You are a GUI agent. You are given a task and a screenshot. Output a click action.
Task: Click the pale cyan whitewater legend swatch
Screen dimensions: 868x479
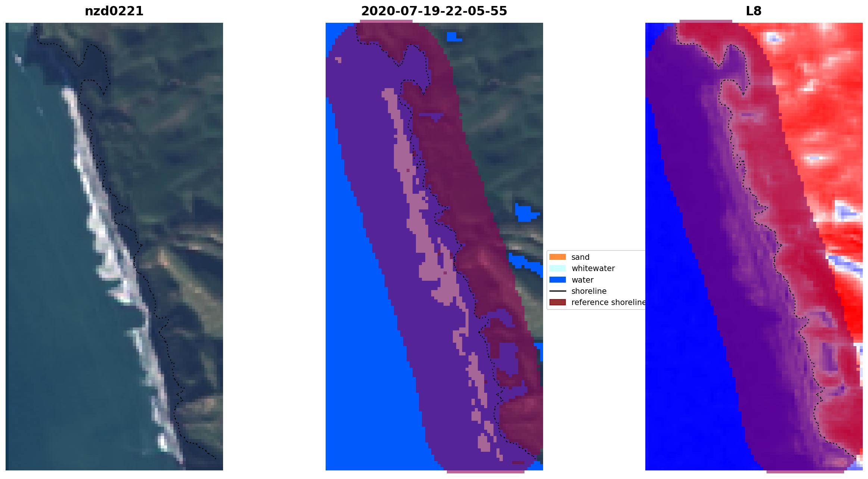557,268
